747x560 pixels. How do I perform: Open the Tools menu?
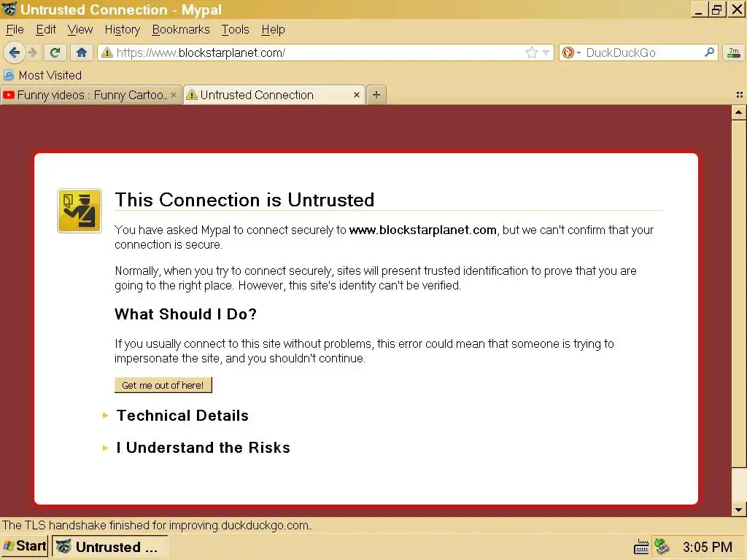tap(236, 29)
